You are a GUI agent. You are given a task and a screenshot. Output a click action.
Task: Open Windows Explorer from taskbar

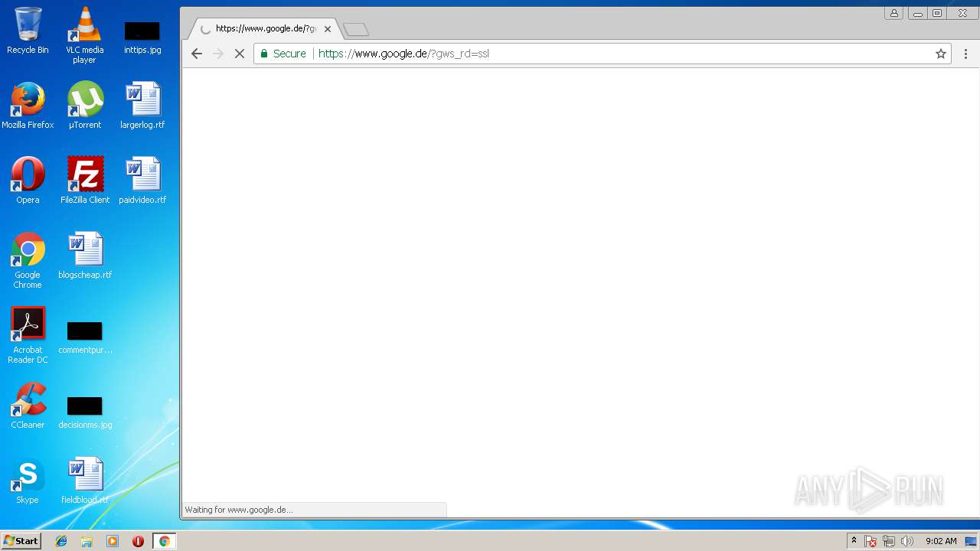[87, 541]
